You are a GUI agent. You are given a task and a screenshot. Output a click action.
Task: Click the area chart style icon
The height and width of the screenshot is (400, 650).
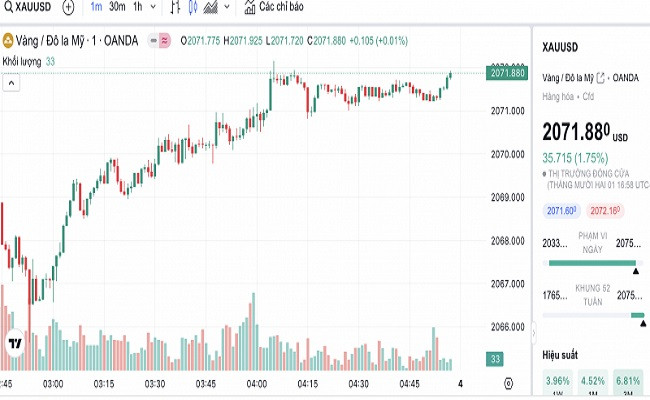point(212,7)
